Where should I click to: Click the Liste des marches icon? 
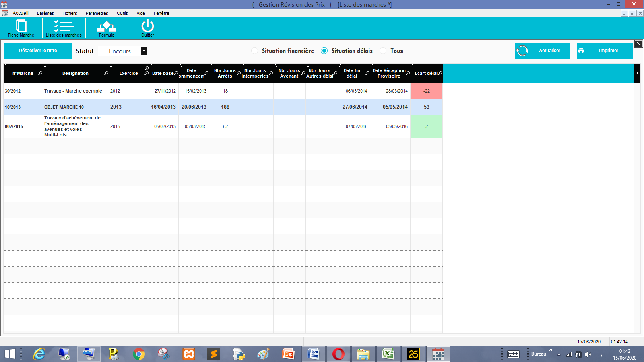point(64,28)
